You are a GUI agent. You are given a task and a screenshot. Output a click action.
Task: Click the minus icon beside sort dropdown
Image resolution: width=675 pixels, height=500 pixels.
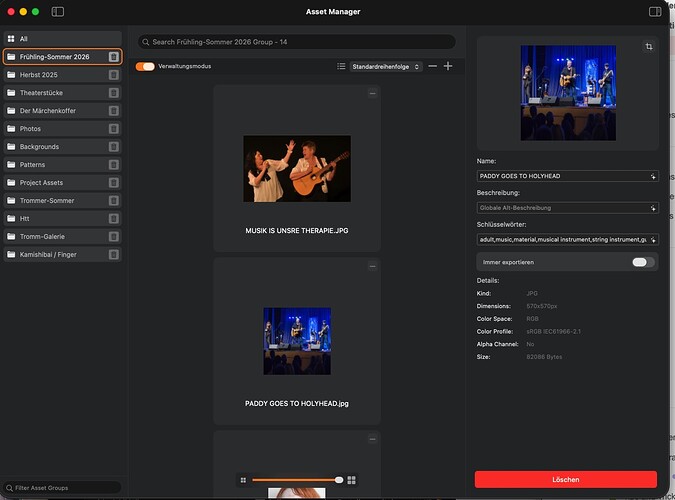pos(432,66)
